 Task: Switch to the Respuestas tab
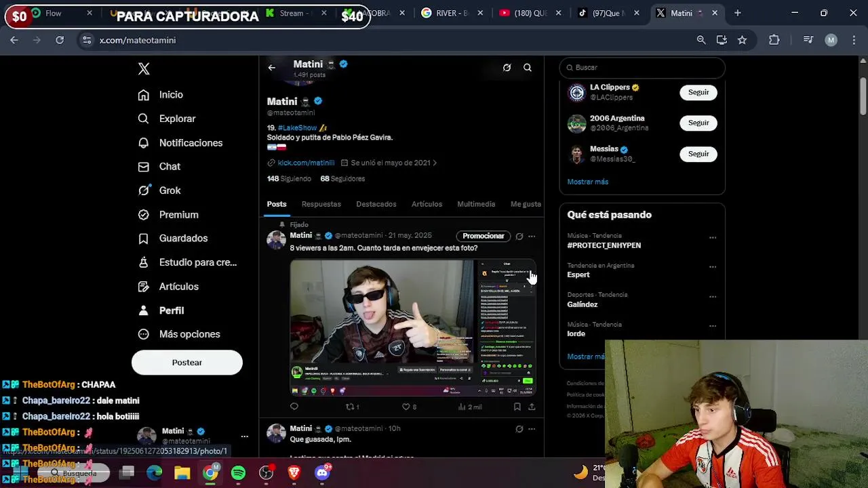pos(321,204)
